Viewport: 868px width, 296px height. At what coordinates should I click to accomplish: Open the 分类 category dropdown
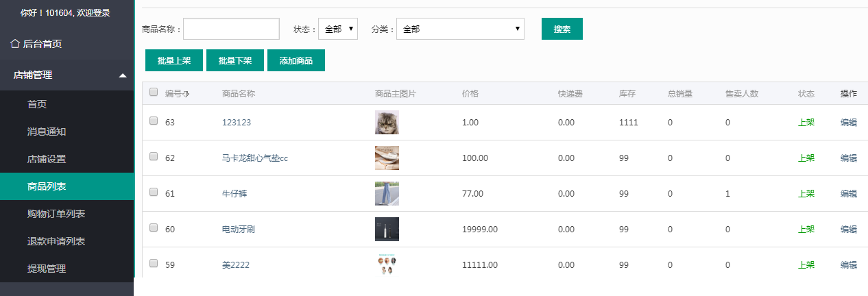point(460,29)
